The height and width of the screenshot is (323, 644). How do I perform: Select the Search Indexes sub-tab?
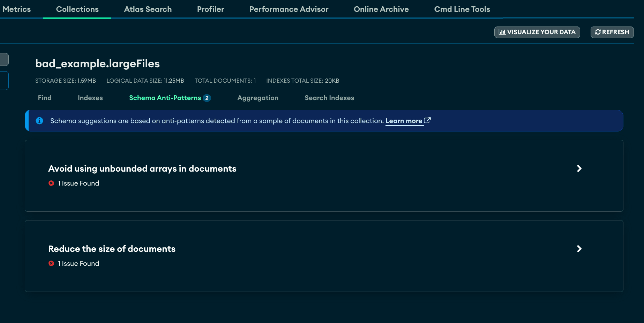pyautogui.click(x=329, y=98)
